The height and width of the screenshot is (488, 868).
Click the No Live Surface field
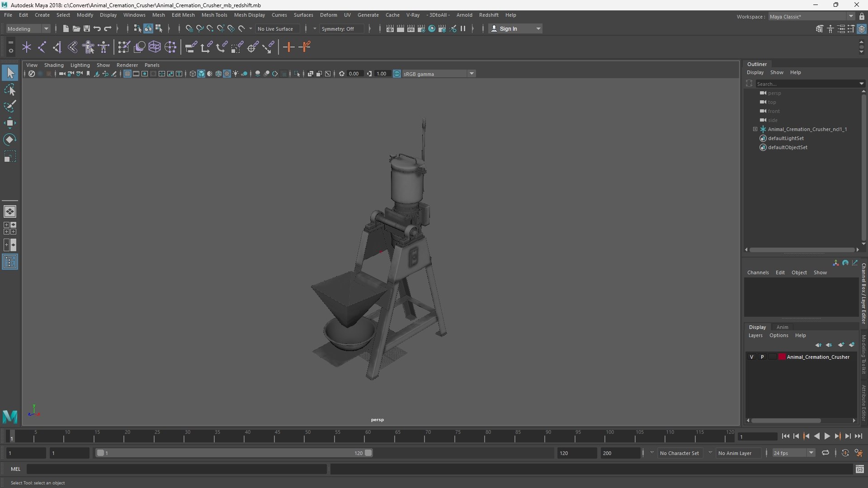278,28
